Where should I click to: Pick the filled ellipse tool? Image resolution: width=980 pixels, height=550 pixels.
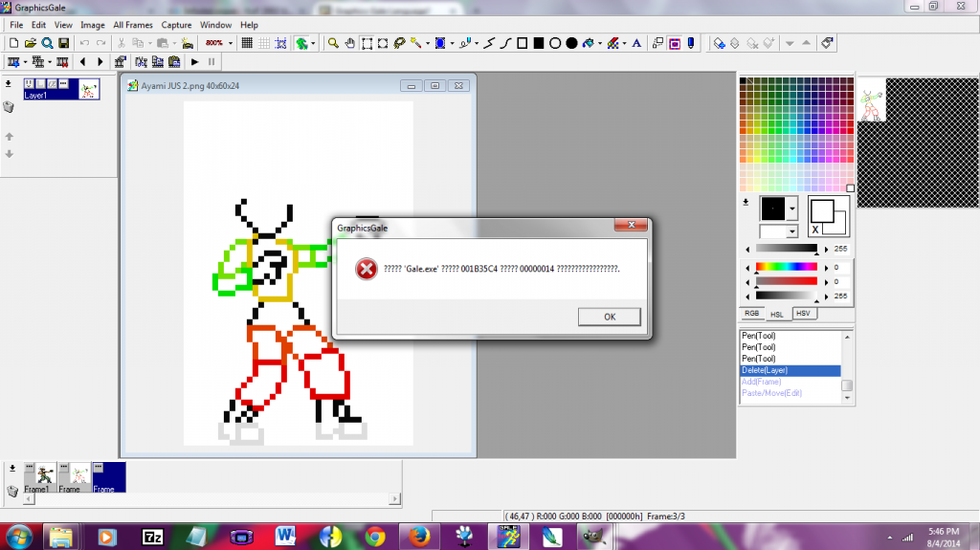click(571, 43)
